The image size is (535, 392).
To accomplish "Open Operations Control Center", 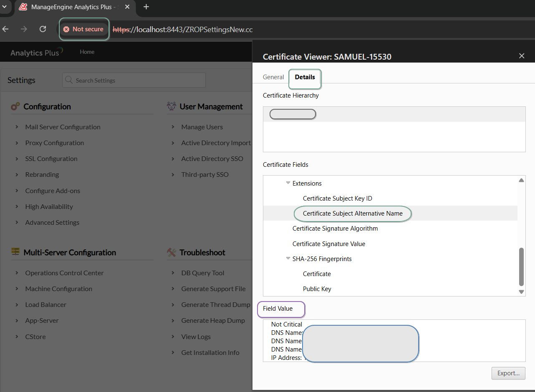I will [64, 273].
